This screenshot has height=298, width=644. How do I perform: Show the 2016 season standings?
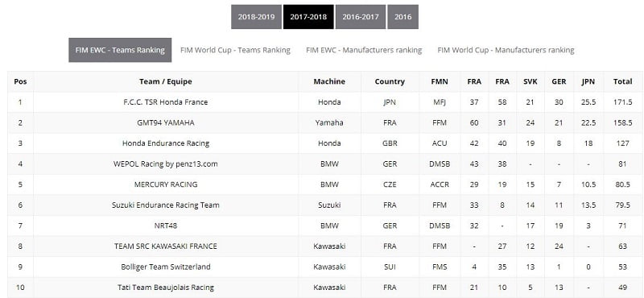pos(403,17)
